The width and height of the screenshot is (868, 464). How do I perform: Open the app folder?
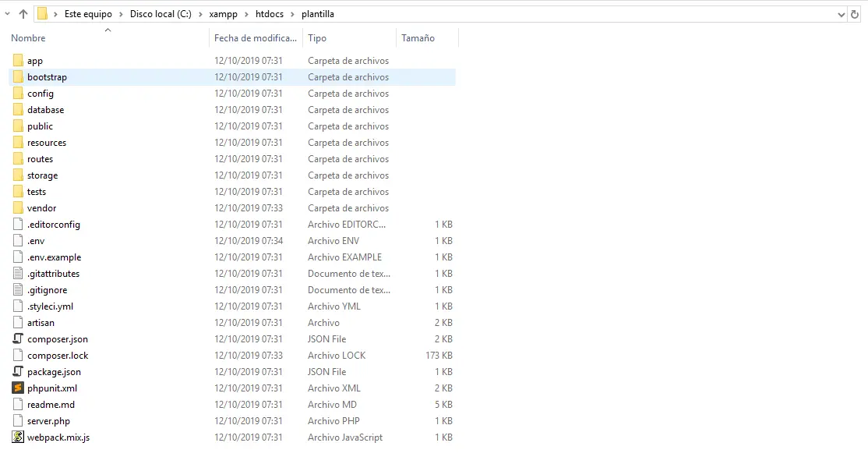36,60
